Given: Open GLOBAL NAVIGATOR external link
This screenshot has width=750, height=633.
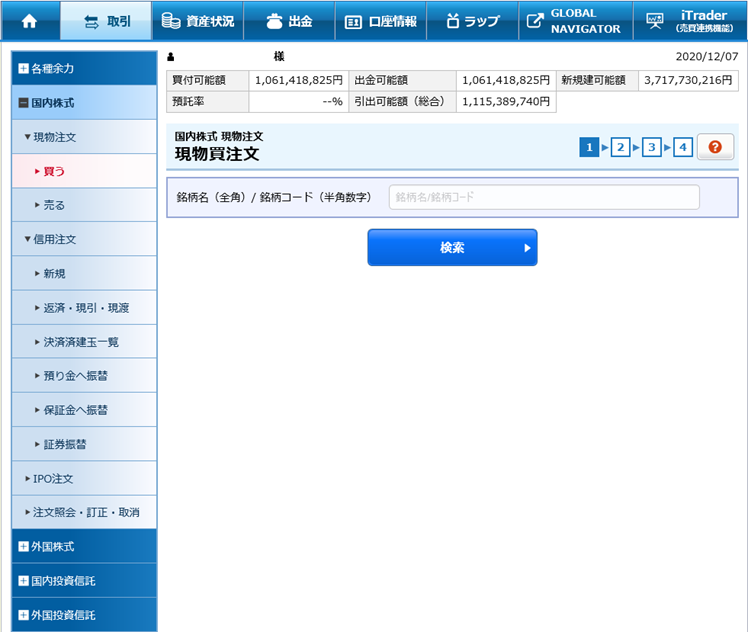Looking at the screenshot, I should [x=574, y=21].
